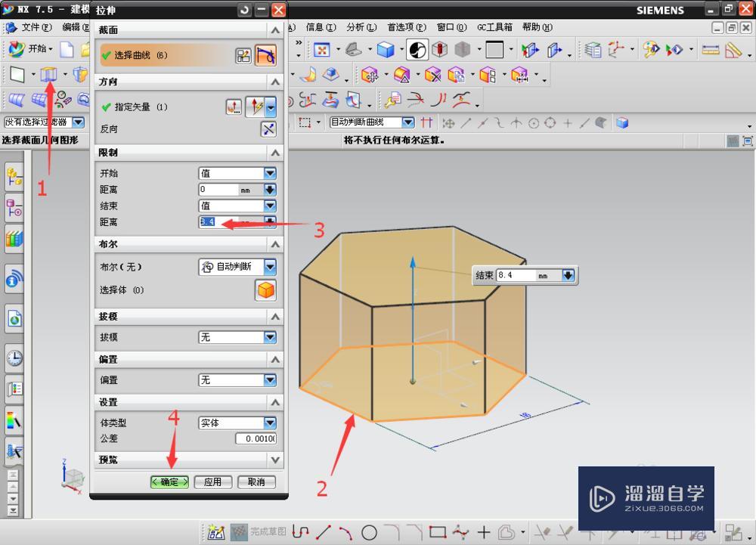The image size is (756, 545).
Task: Select the Point plus tool in sketch toolbar
Action: (484, 532)
